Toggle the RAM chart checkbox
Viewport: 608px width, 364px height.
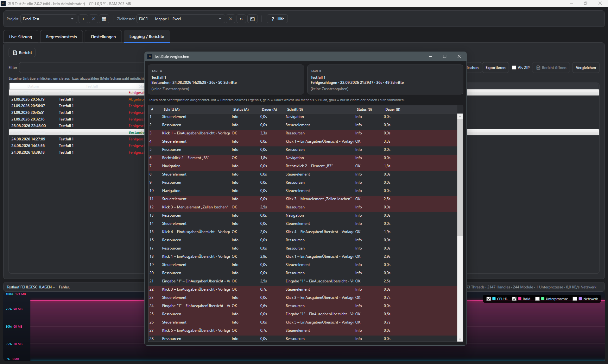[514, 299]
